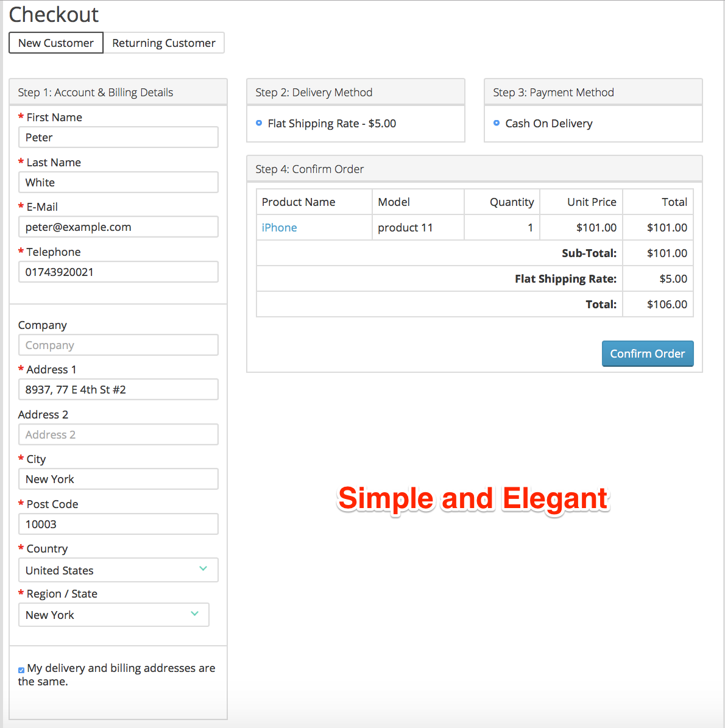
Task: Toggle delivery and billing addresses same checkbox
Action: [21, 670]
